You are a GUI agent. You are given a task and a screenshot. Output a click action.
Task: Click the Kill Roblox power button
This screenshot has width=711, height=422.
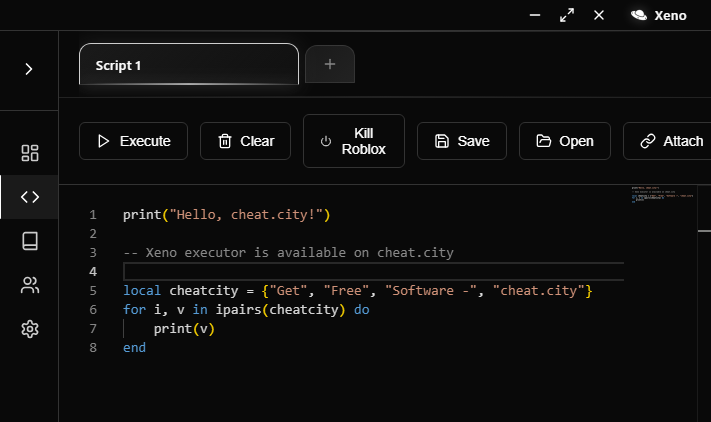[353, 141]
